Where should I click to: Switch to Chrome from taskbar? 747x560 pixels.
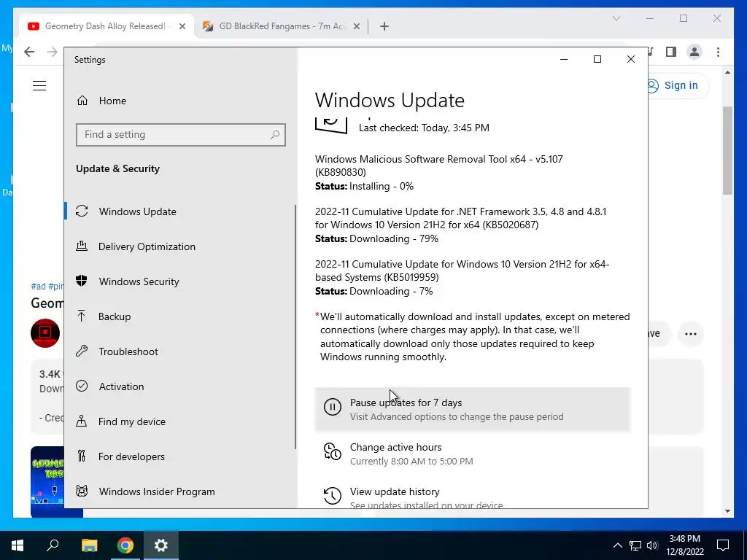(x=125, y=545)
